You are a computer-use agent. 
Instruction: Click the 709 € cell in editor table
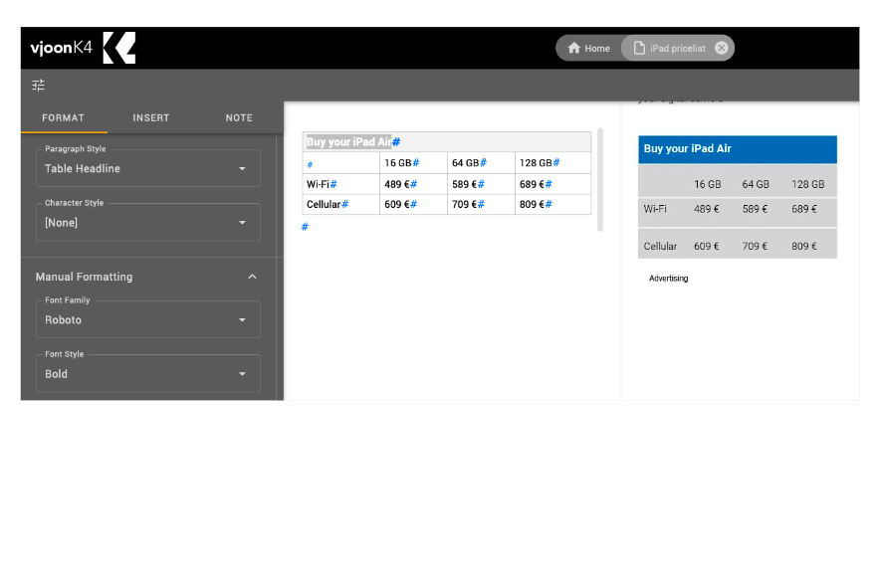point(481,204)
